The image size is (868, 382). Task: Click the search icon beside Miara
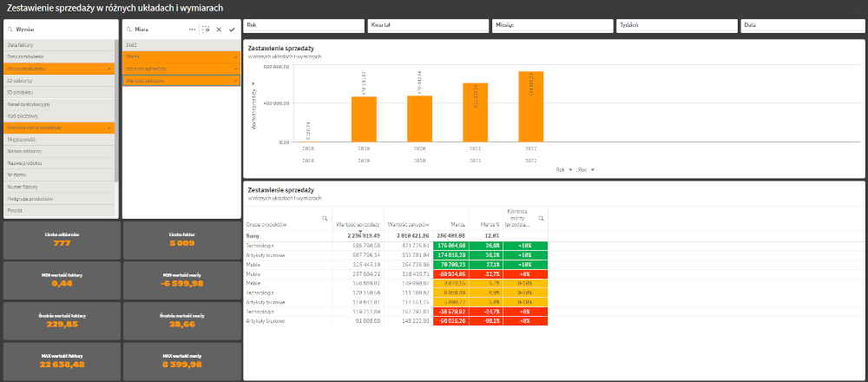[128, 30]
